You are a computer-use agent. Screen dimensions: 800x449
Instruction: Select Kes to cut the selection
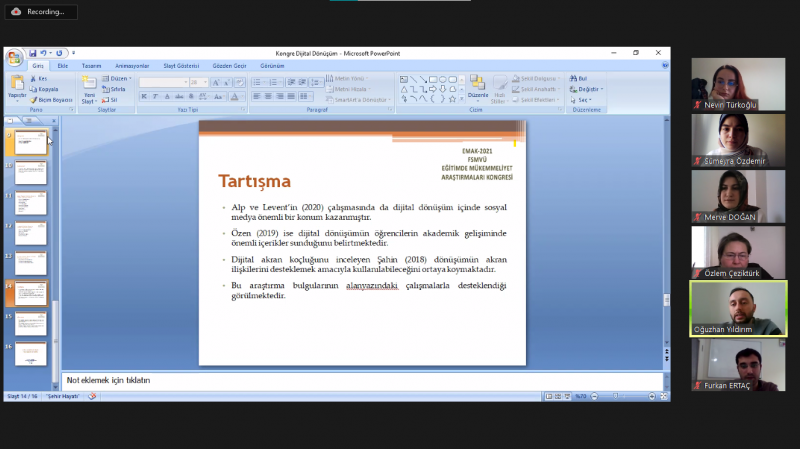click(41, 77)
